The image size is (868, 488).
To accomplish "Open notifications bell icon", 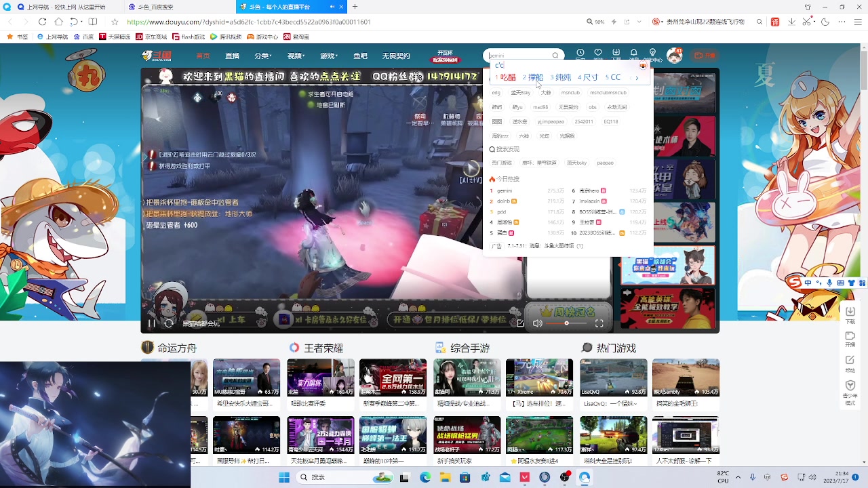I will click(634, 53).
